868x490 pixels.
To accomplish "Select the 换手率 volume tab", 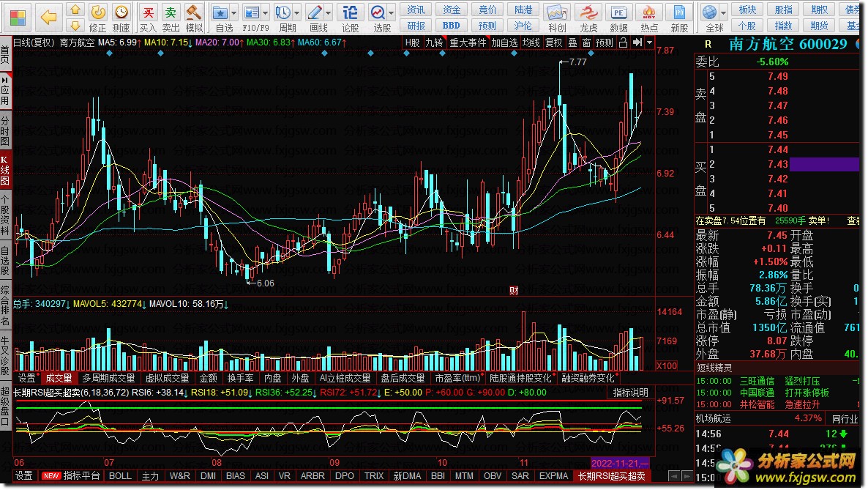I will click(x=240, y=378).
